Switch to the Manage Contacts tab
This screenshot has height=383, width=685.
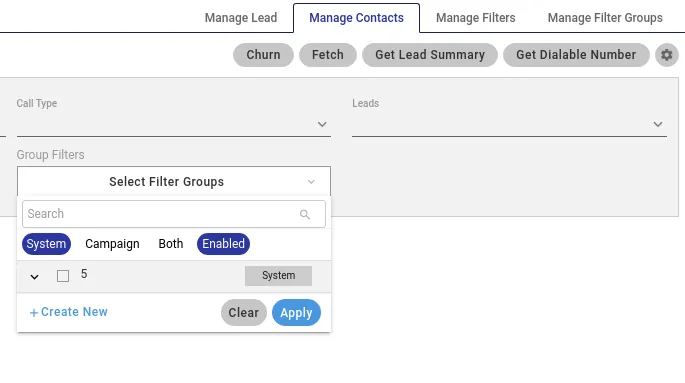click(356, 18)
